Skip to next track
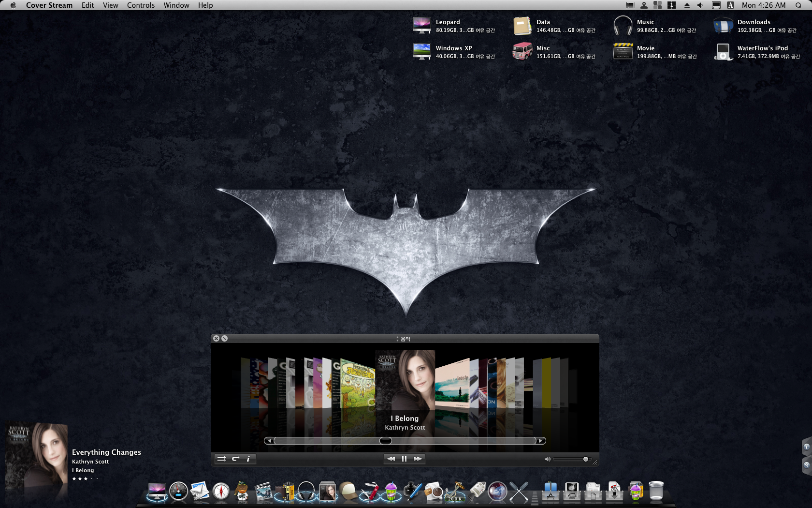The width and height of the screenshot is (812, 508). pyautogui.click(x=418, y=459)
